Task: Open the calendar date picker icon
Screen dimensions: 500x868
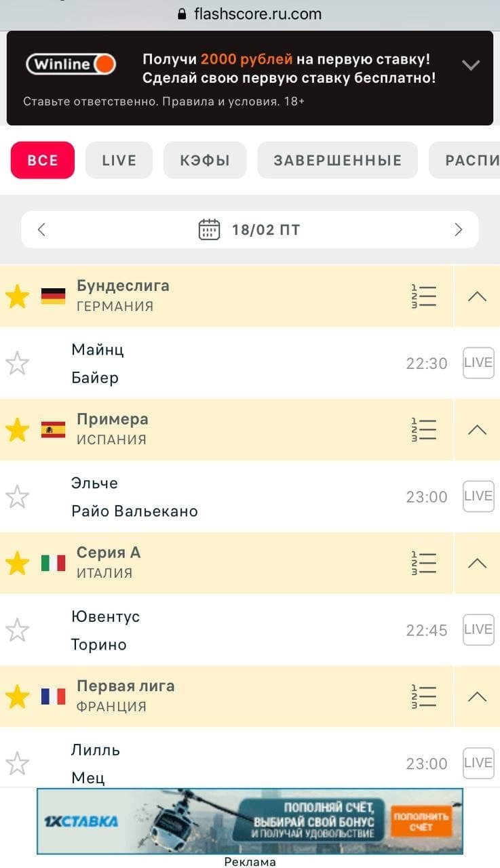Action: [209, 229]
